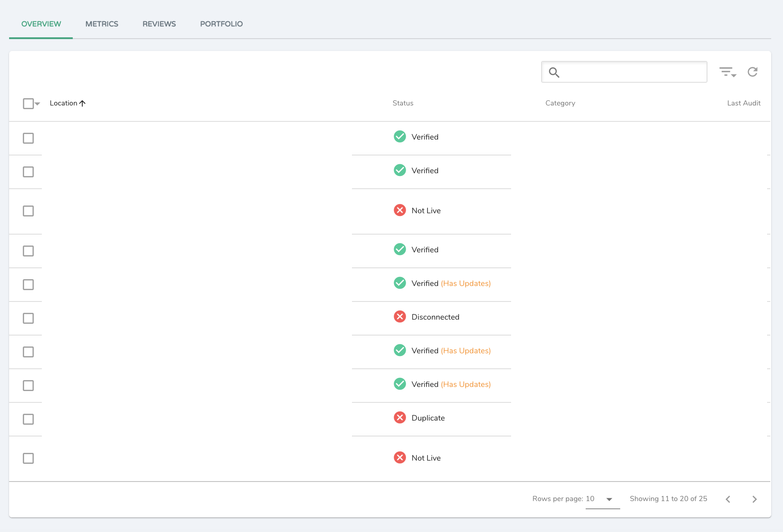Check the first row's checkbox
Image resolution: width=783 pixels, height=532 pixels.
click(28, 138)
